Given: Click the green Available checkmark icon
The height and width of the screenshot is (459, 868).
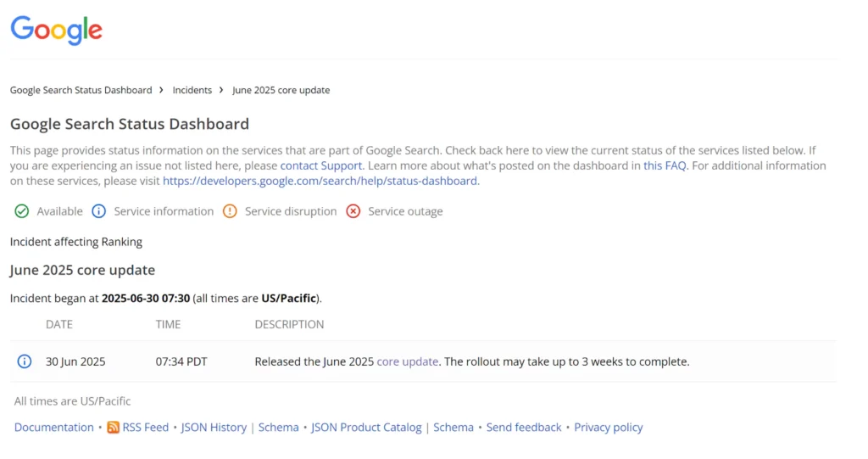Looking at the screenshot, I should coord(21,211).
